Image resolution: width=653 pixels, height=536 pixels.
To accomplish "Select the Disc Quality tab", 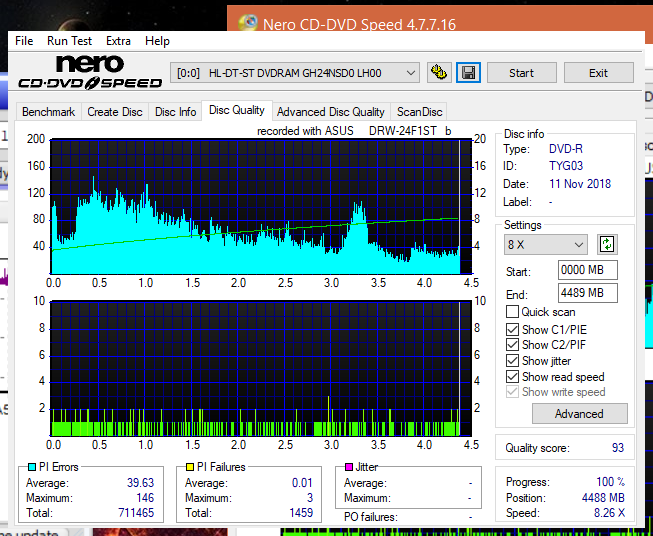I will point(237,110).
